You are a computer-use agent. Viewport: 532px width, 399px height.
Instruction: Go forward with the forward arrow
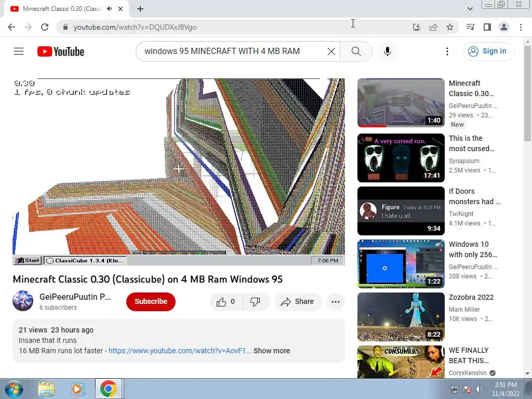[x=28, y=27]
